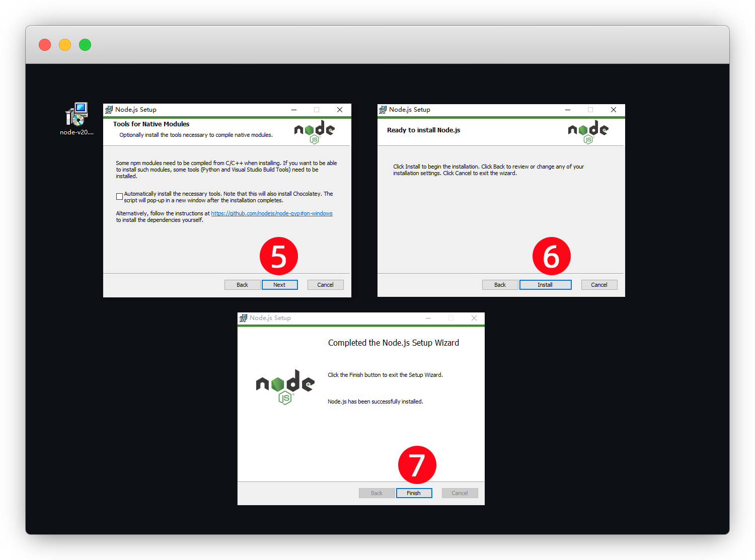This screenshot has width=755, height=560.
Task: Open the node-gyp GitHub instructions link
Action: 271,213
